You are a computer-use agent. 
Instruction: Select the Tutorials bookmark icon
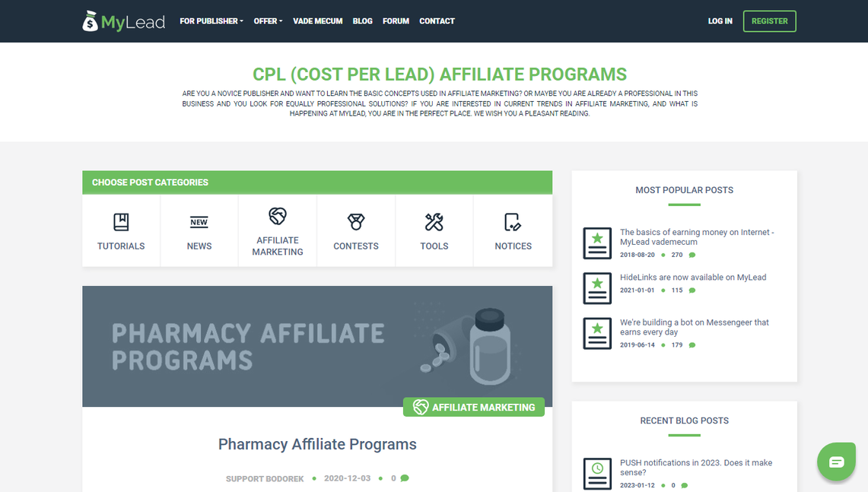coord(121,222)
